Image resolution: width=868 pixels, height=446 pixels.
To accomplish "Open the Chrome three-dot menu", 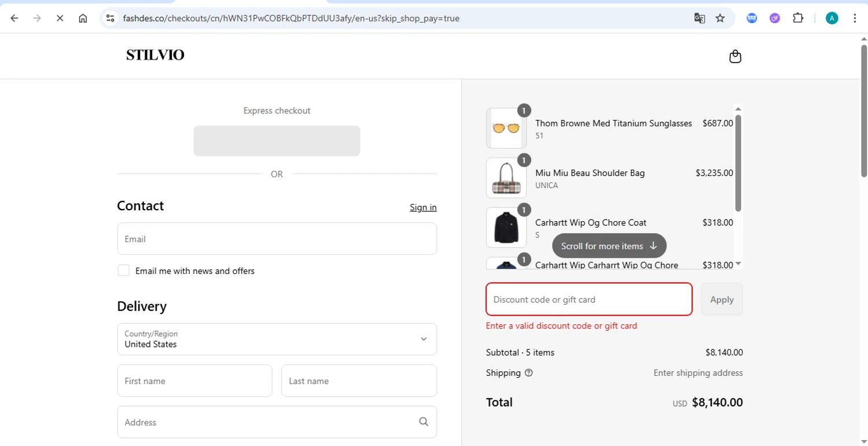I will tap(855, 18).
